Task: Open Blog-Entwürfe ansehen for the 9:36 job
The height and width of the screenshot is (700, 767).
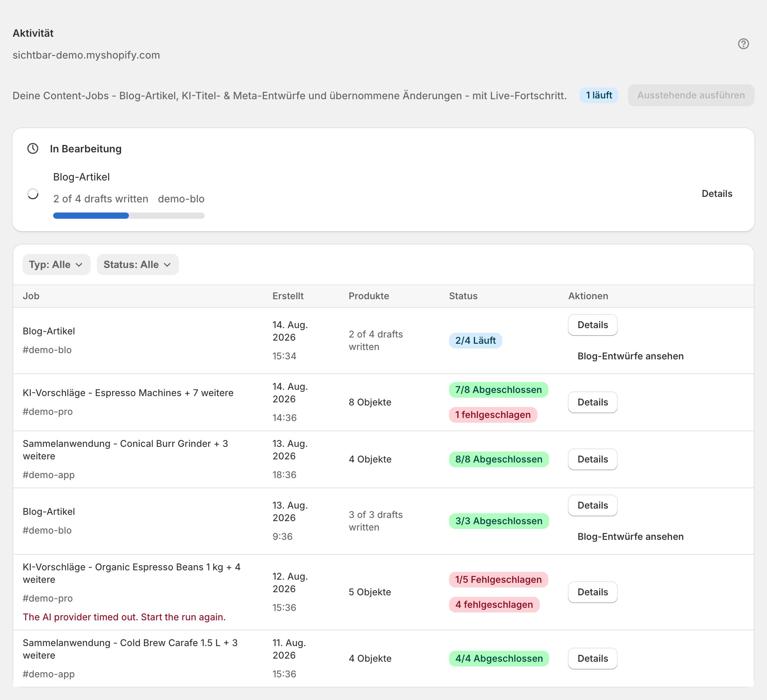Action: [630, 537]
